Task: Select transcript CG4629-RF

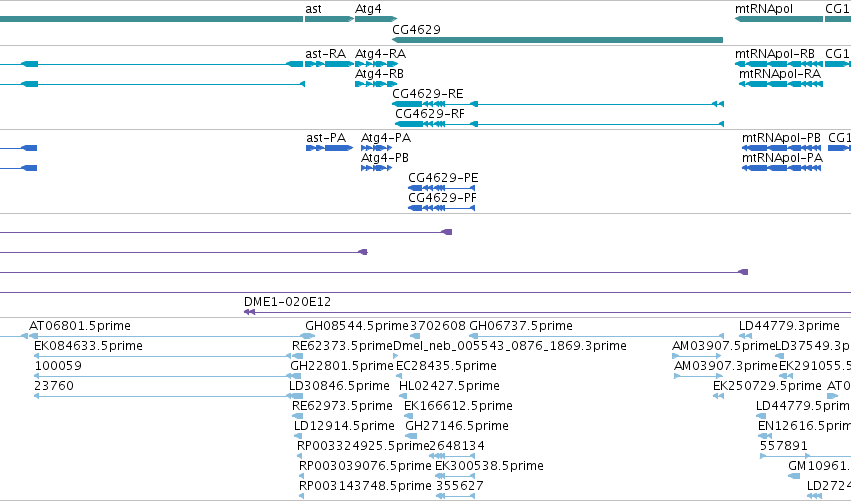Action: (x=559, y=124)
